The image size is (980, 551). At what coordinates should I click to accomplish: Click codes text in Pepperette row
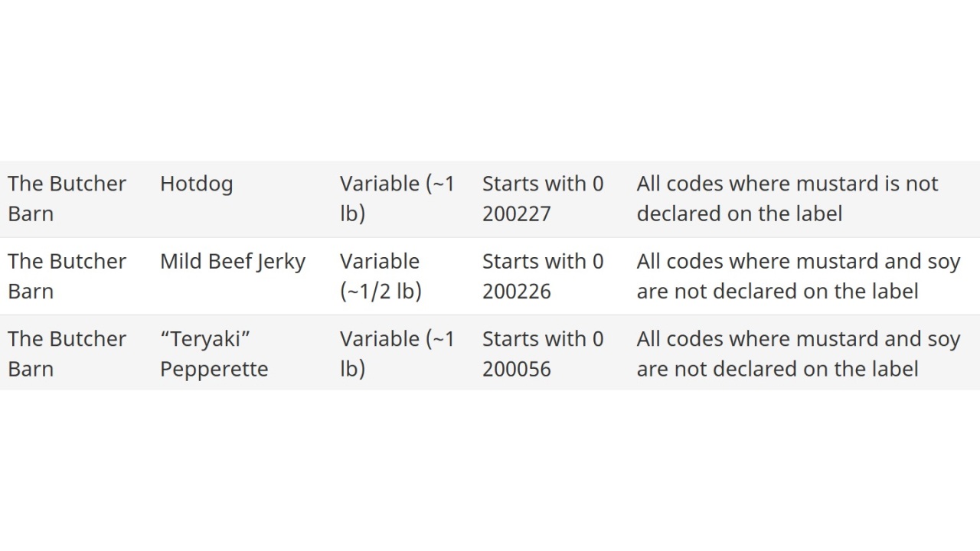799,354
